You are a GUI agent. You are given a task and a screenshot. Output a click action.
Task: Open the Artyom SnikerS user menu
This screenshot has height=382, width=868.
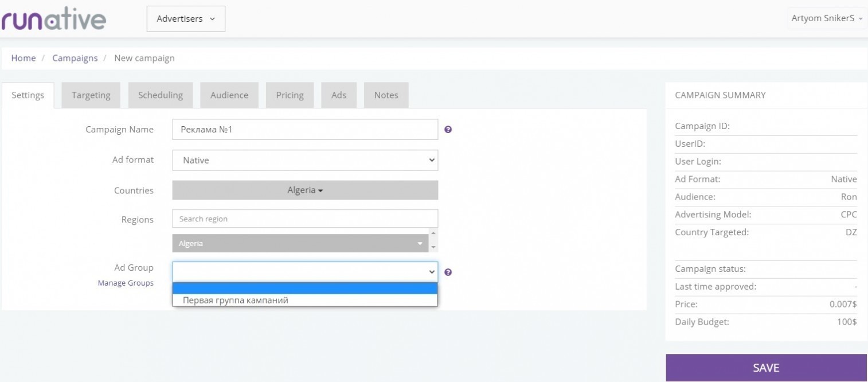click(827, 18)
